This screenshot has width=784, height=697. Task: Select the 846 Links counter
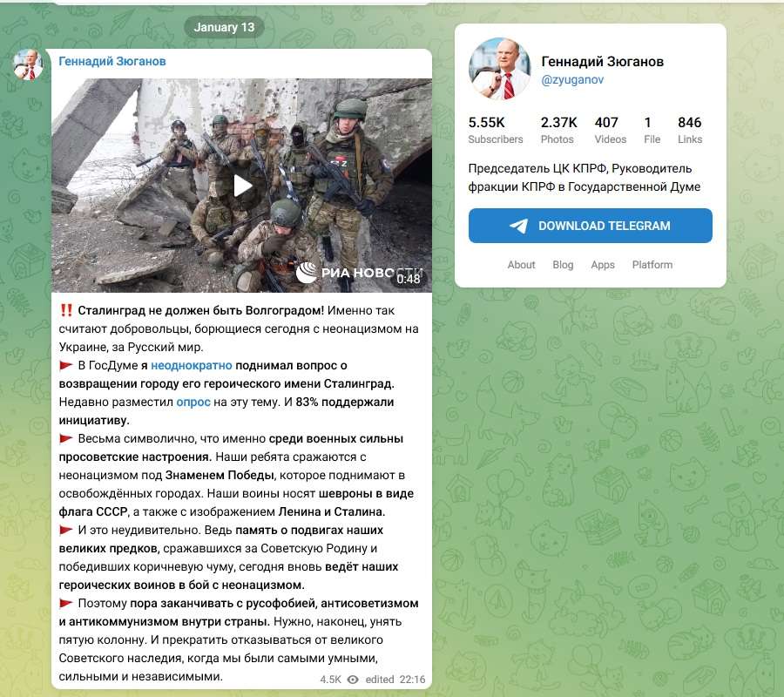tap(690, 130)
